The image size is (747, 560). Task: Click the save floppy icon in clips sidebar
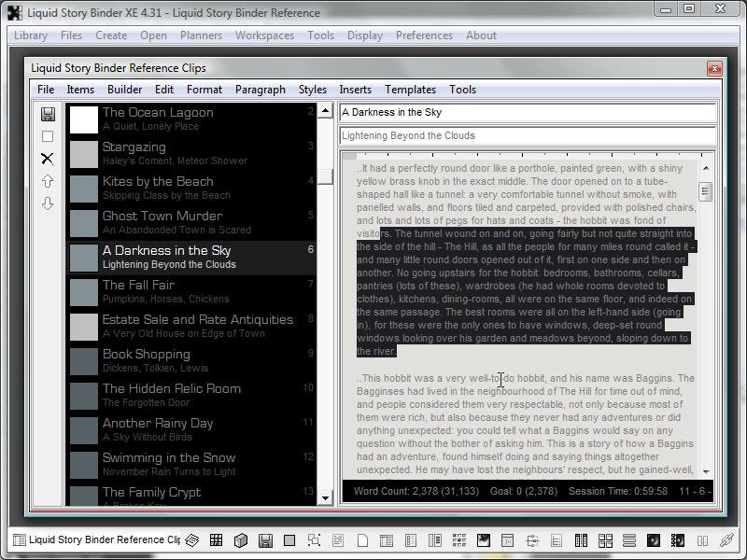pos(48,114)
